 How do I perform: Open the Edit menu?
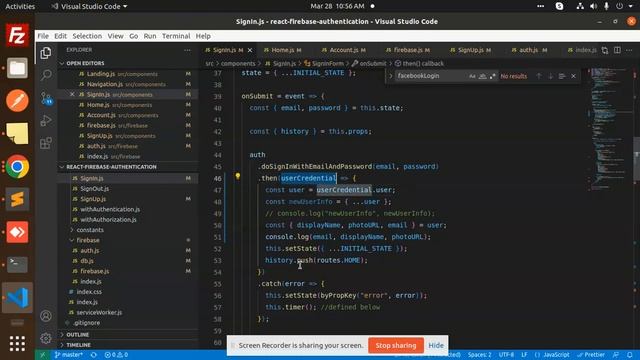coord(60,36)
